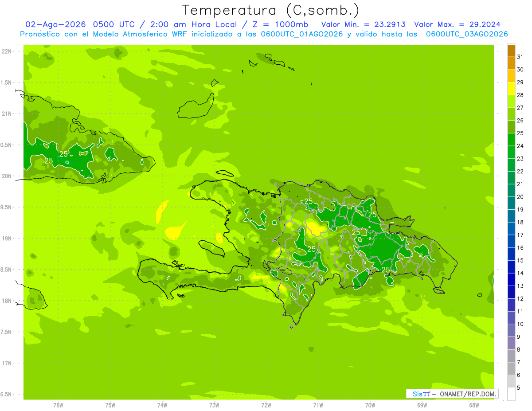Screen dimensions: 532x411
Task: Select the 'Valor Max. = 29.2024' readout
Action: pyautogui.click(x=458, y=24)
